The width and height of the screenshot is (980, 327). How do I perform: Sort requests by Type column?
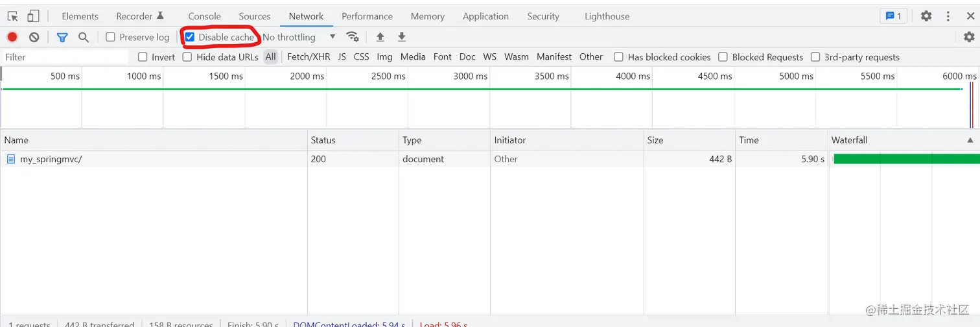coord(445,140)
